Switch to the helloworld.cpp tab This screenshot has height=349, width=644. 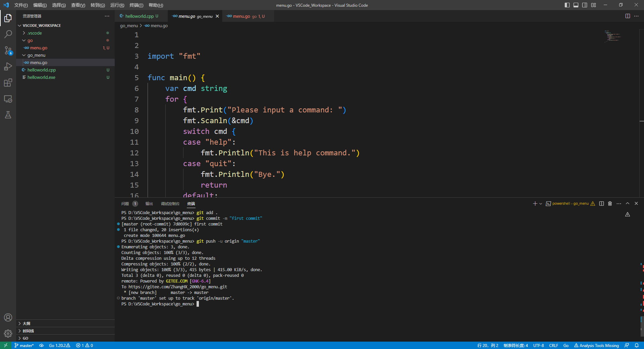(139, 16)
